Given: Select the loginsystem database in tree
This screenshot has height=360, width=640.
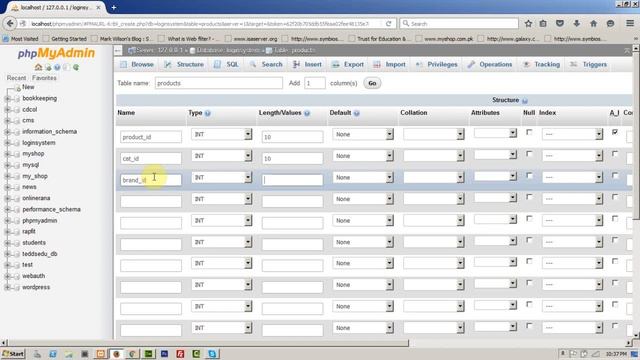Looking at the screenshot, I should click(39, 143).
